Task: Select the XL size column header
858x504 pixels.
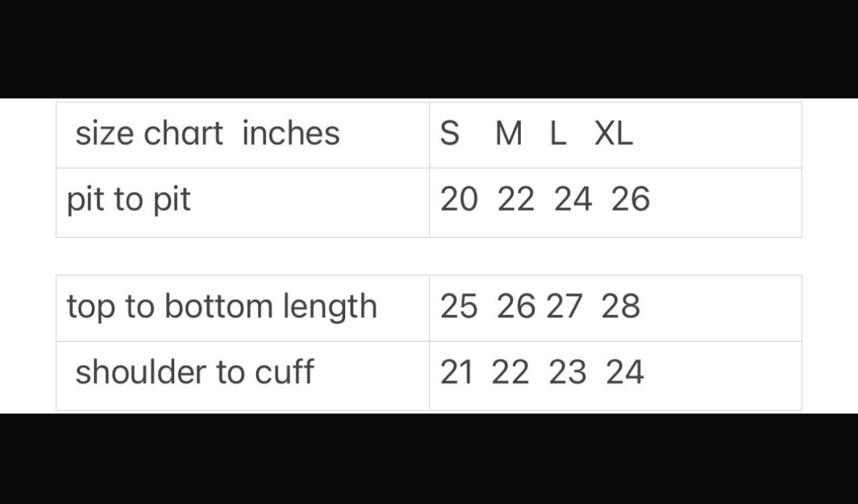Action: pos(613,134)
